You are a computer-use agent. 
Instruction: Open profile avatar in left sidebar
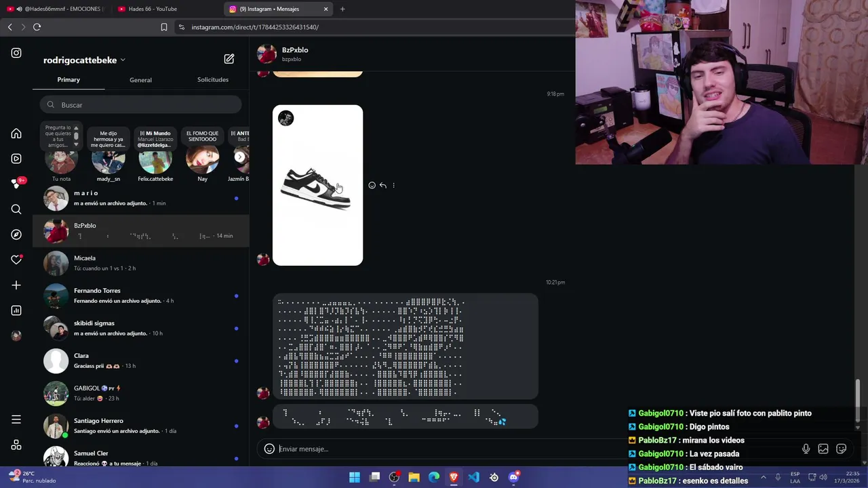pyautogui.click(x=16, y=335)
